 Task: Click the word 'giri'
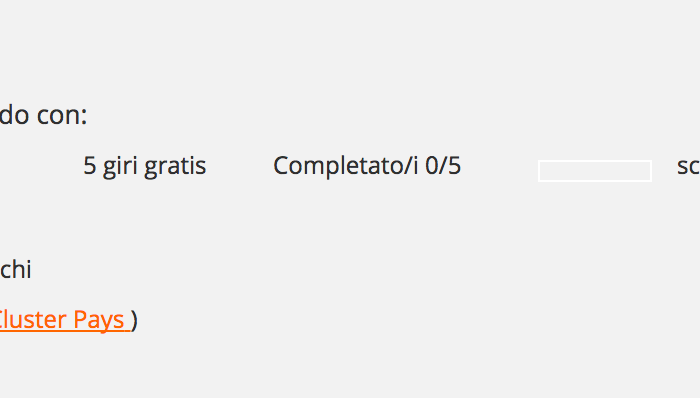pyautogui.click(x=120, y=166)
